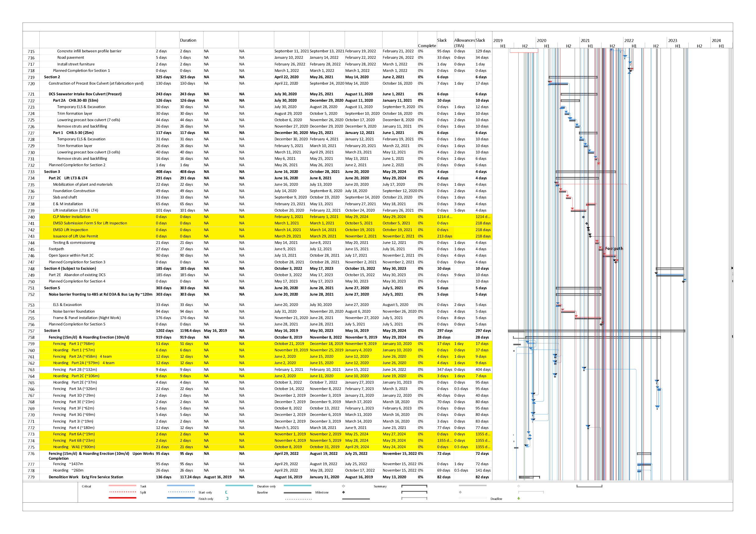Select 'Frame & Panel installation (Night Work)'

[87, 318]
